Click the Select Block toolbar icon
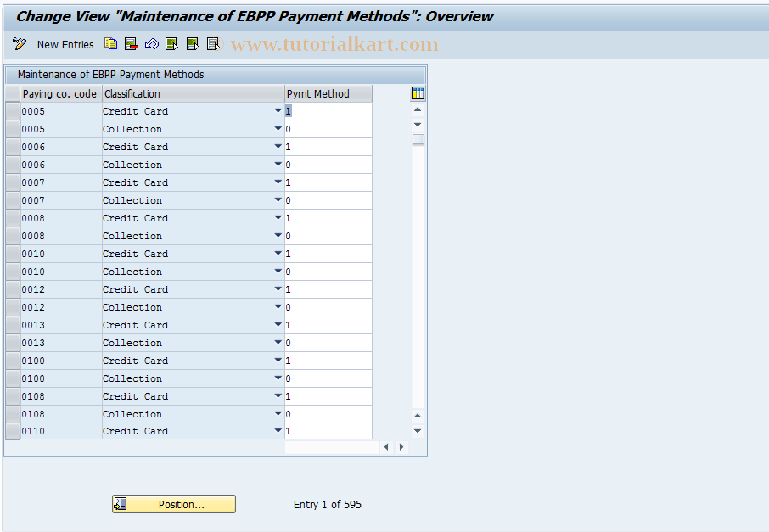Viewport: 769px width, 532px height. click(193, 44)
